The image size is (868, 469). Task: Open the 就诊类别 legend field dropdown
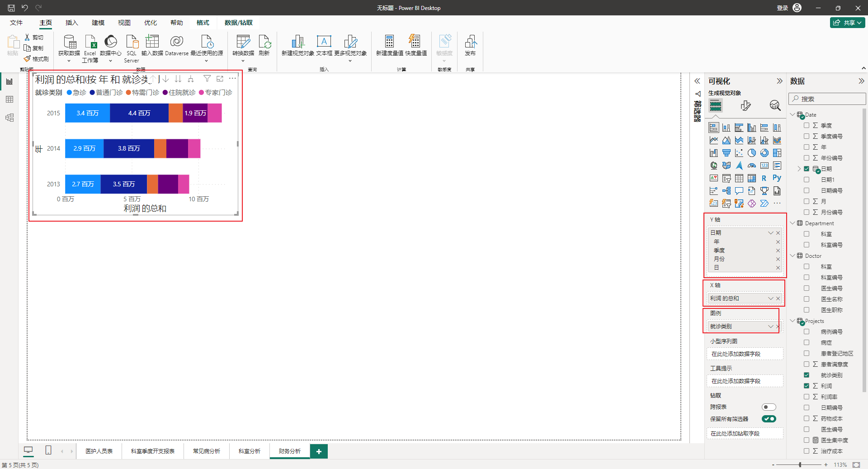(771, 327)
